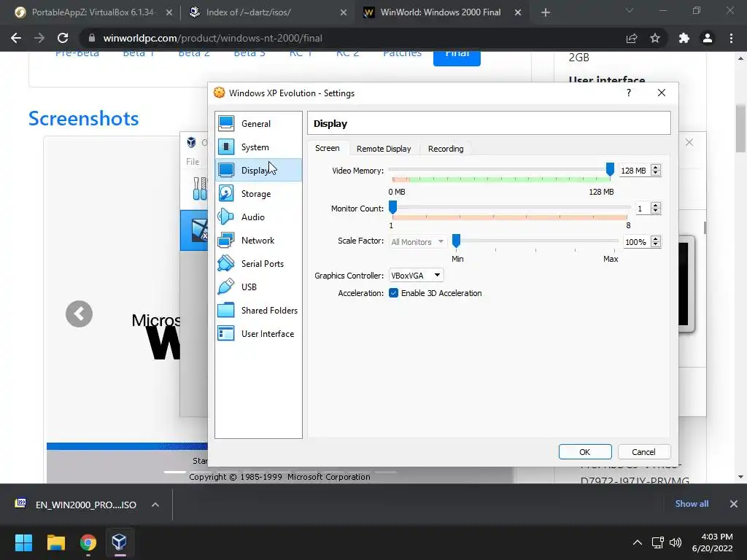Open Audio category speaker icon
Image resolution: width=747 pixels, height=560 pixels.
[x=226, y=217]
